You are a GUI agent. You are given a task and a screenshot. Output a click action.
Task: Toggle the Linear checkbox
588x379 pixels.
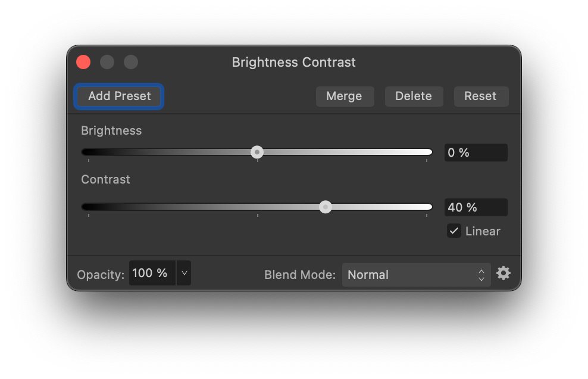(454, 231)
